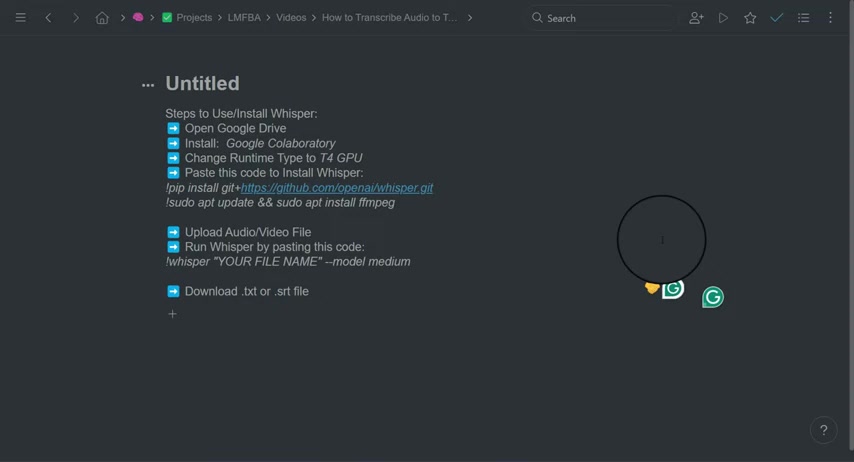Go back with the left arrow

pos(48,18)
